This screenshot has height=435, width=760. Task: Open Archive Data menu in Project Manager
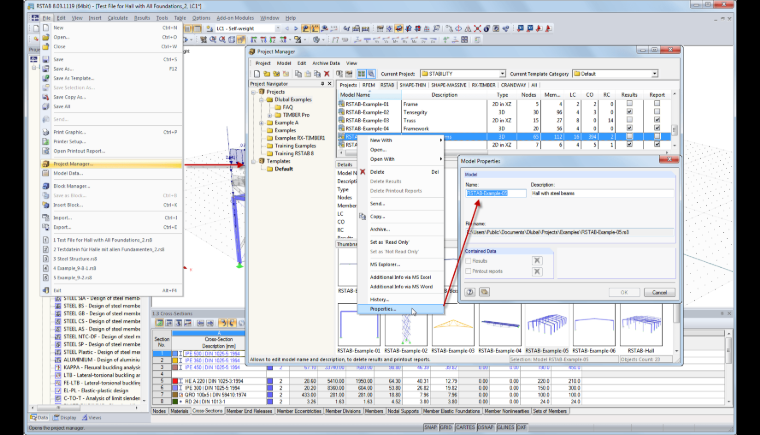(x=326, y=63)
